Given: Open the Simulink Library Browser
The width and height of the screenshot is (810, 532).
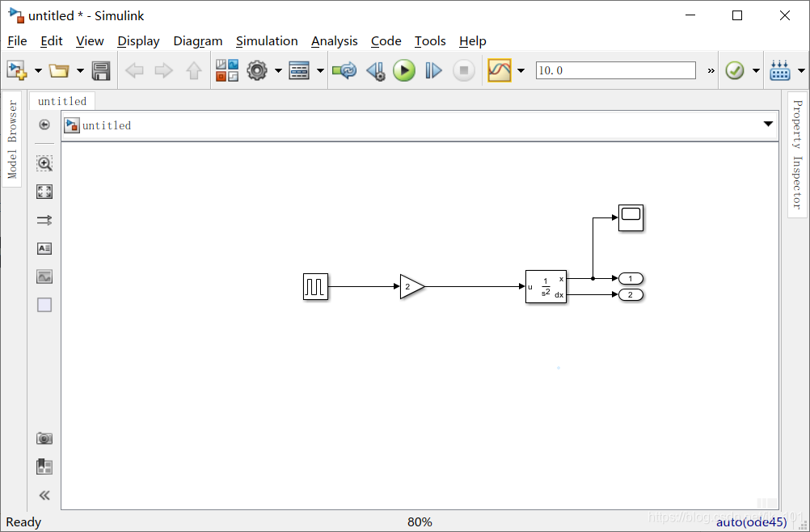Looking at the screenshot, I should pos(227,70).
